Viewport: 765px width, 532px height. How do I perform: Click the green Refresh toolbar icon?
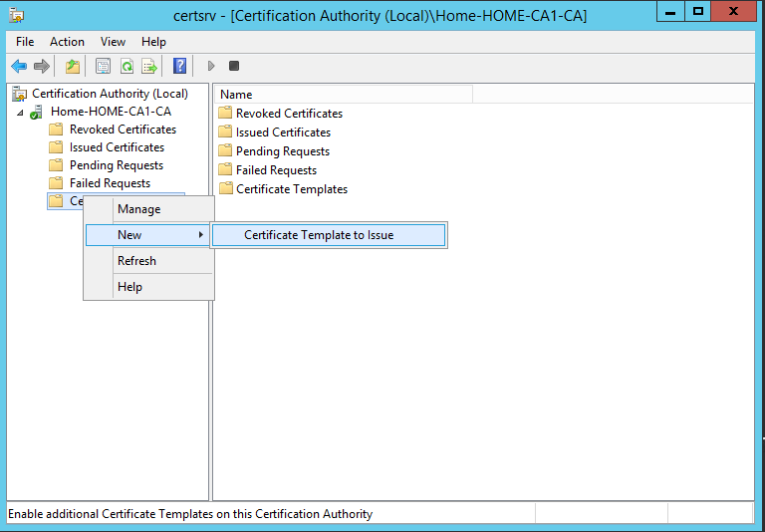(x=127, y=66)
